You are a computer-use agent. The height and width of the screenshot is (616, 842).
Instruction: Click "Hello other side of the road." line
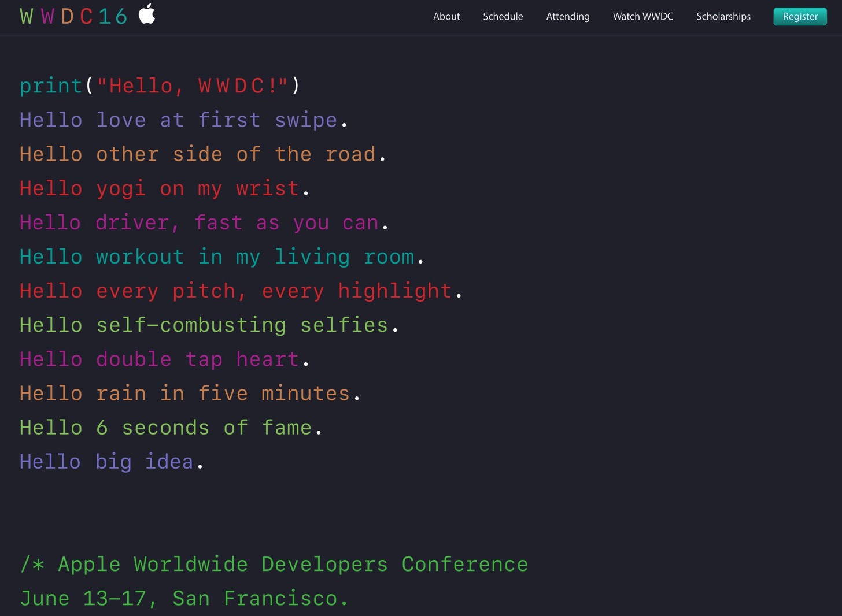click(x=202, y=154)
